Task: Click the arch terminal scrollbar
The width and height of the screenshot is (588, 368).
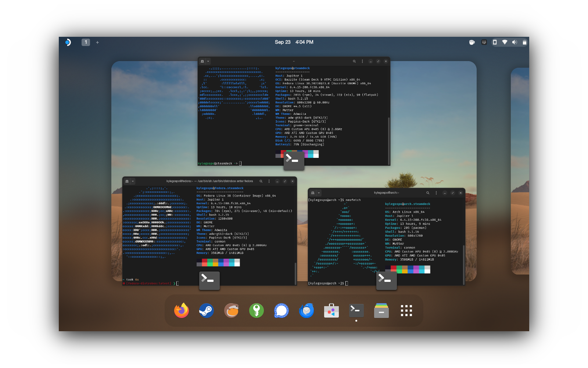Action: point(463,265)
